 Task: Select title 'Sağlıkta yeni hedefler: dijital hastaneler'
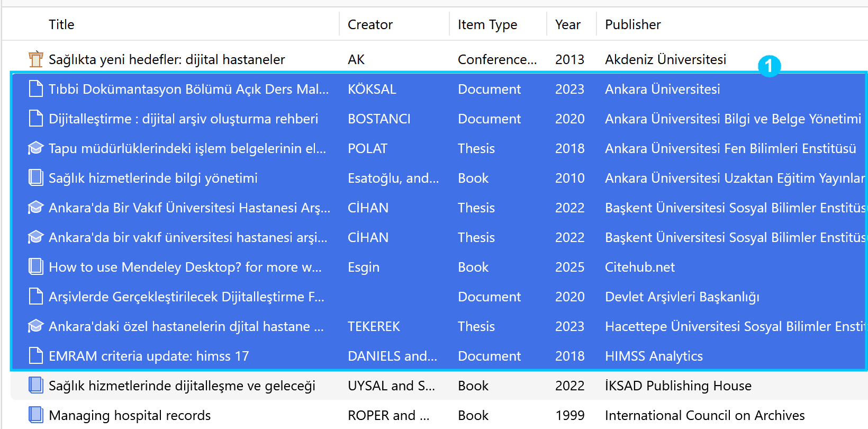tap(167, 59)
